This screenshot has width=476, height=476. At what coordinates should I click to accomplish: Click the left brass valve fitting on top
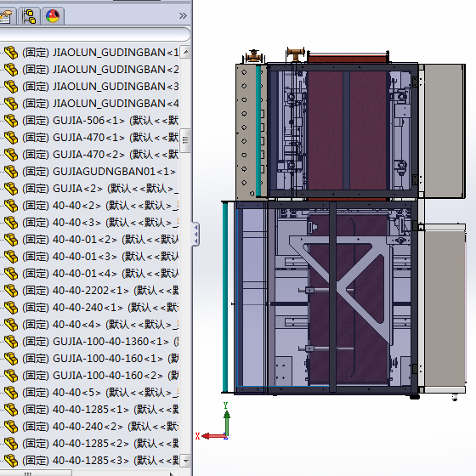coord(253,56)
